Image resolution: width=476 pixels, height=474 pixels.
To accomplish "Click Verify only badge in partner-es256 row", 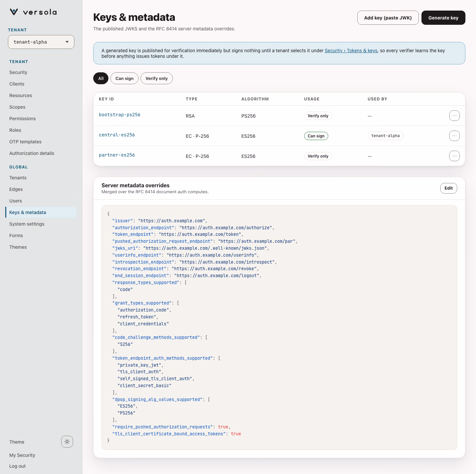I will [318, 156].
